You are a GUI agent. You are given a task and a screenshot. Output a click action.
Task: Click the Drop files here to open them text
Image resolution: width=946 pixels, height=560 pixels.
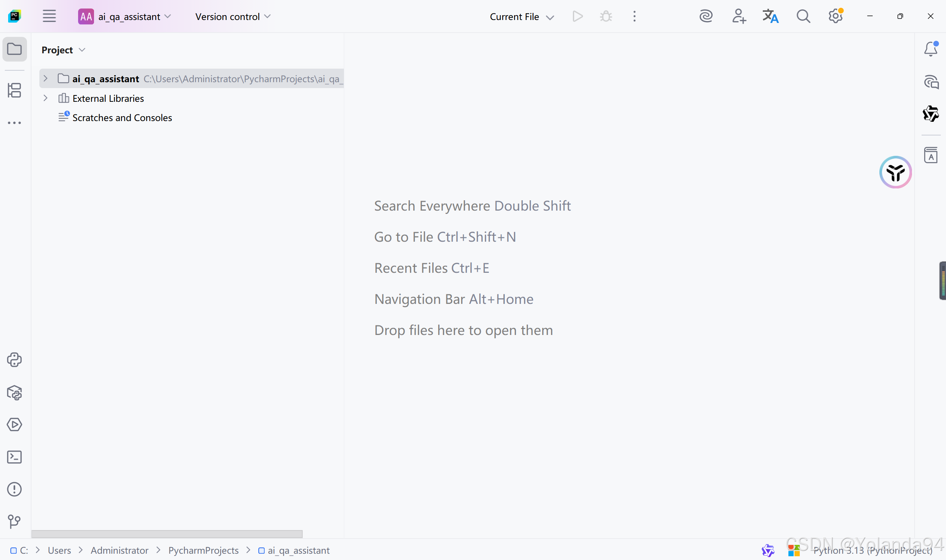coord(463,330)
